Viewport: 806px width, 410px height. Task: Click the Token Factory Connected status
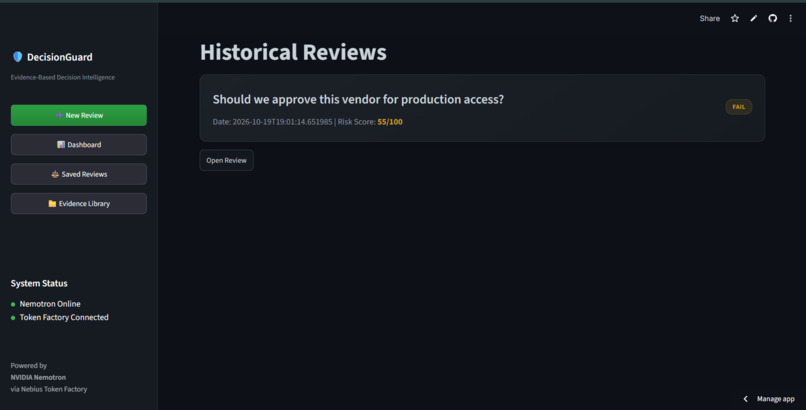(x=64, y=317)
